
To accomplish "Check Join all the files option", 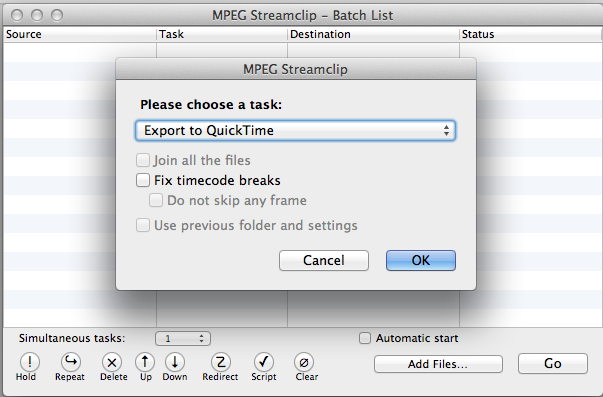I will coord(143,160).
